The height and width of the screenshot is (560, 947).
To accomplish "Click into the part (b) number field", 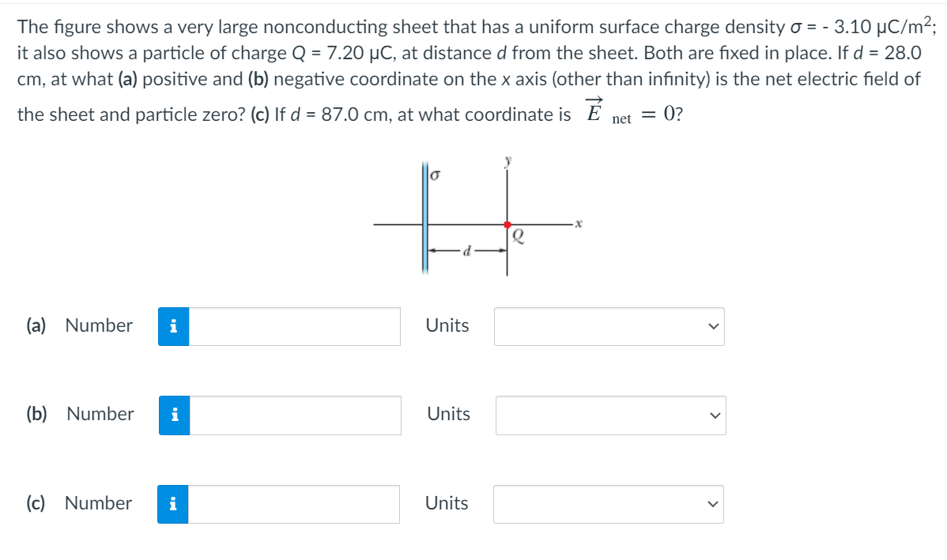I will pos(295,415).
